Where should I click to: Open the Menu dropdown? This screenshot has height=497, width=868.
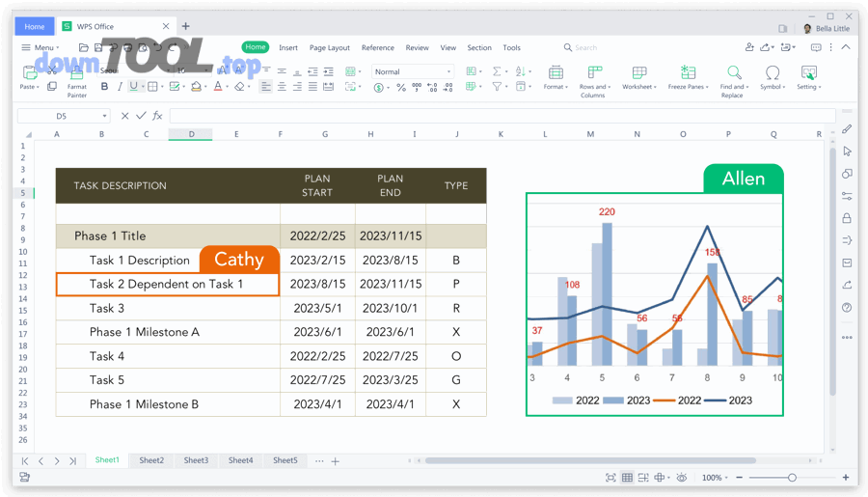(40, 47)
